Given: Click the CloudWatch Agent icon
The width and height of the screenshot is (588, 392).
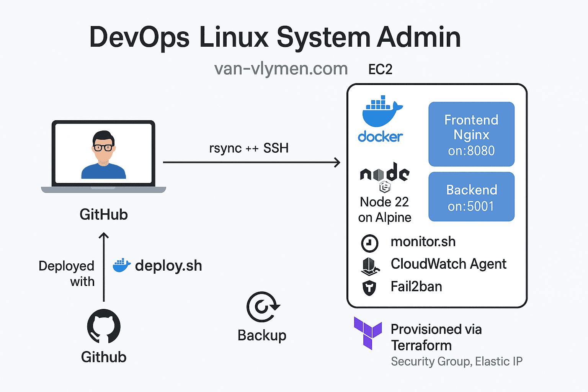Looking at the screenshot, I should click(370, 266).
